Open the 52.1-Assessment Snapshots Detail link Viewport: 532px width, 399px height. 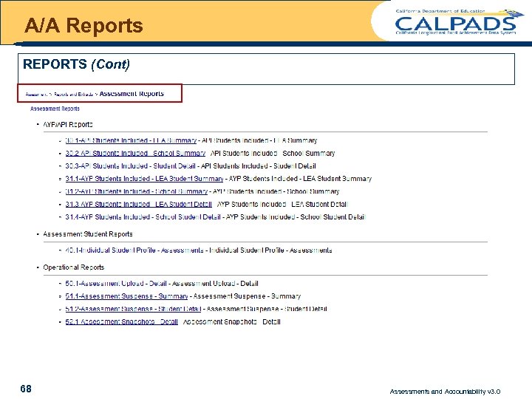[121, 321]
